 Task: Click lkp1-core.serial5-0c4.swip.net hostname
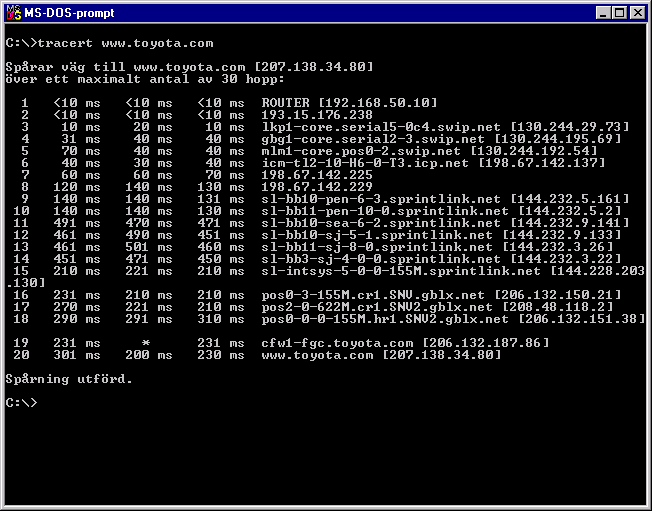pos(381,127)
